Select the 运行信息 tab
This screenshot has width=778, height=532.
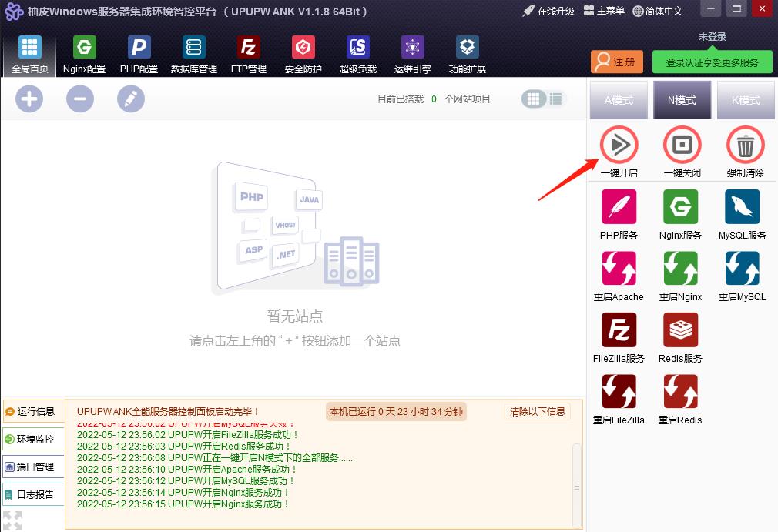coord(34,412)
